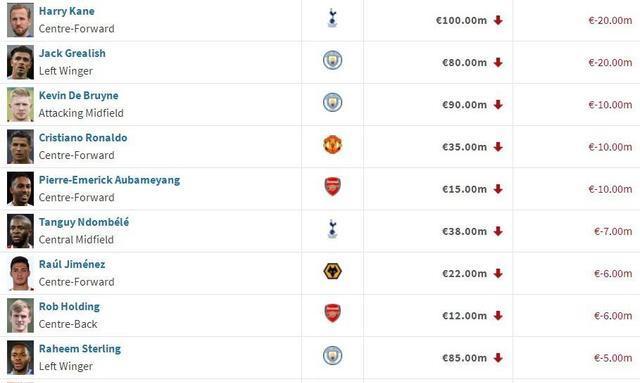Screen dimensions: 640x383
Task: Click the red down arrow next to €100.00m
Action: click(498, 20)
